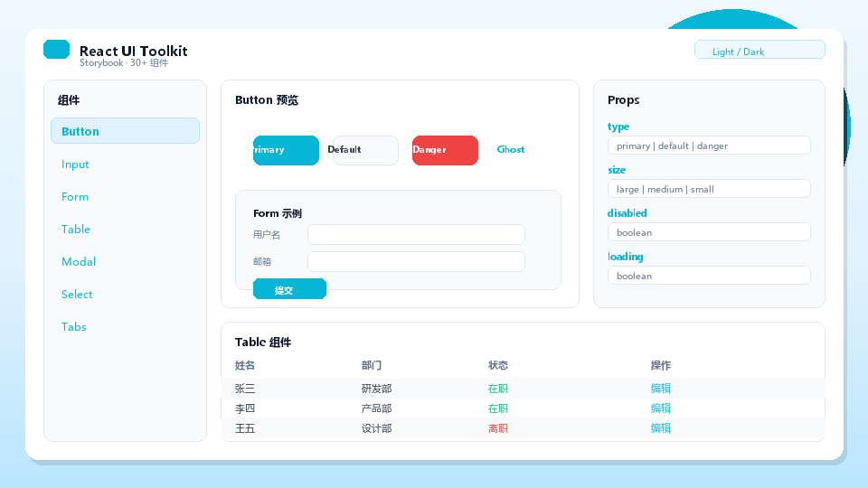Click the React UI Toolkit title
The width and height of the screenshot is (868, 488).
tap(134, 51)
